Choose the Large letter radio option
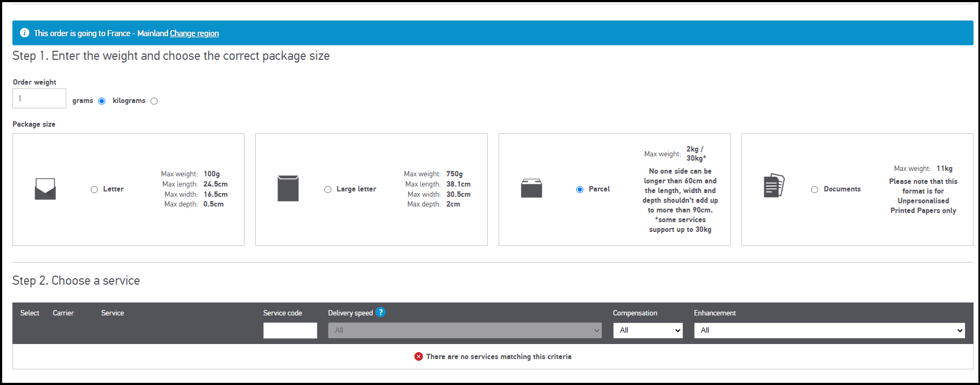 pyautogui.click(x=328, y=189)
